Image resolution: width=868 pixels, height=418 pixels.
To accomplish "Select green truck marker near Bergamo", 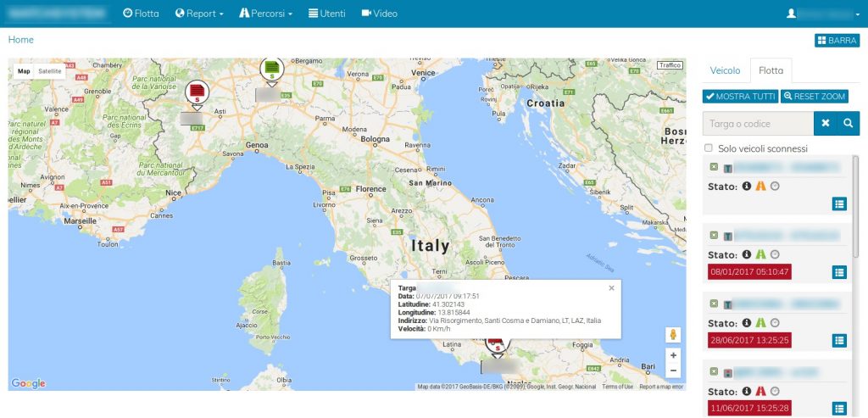I will 271,71.
